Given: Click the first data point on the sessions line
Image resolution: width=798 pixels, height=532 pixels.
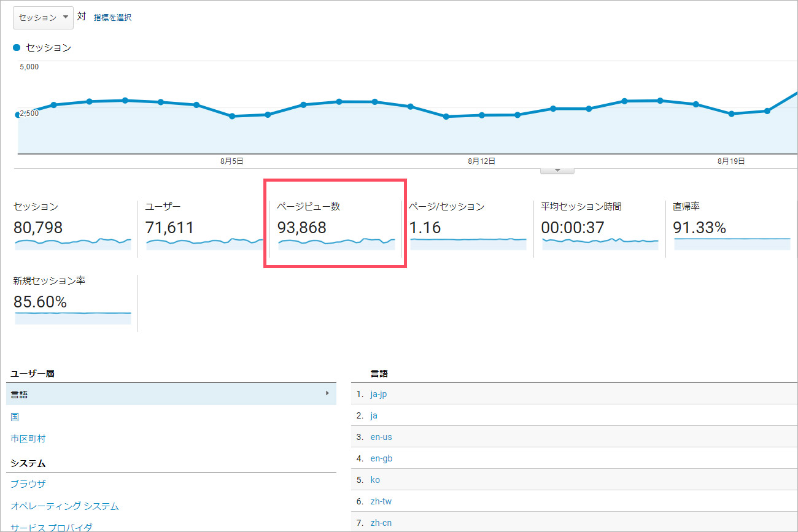Looking at the screenshot, I should tap(17, 115).
